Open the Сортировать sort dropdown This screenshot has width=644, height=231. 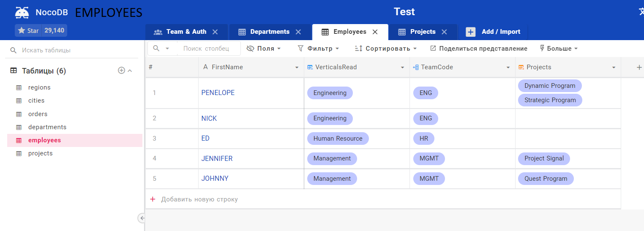tap(386, 49)
